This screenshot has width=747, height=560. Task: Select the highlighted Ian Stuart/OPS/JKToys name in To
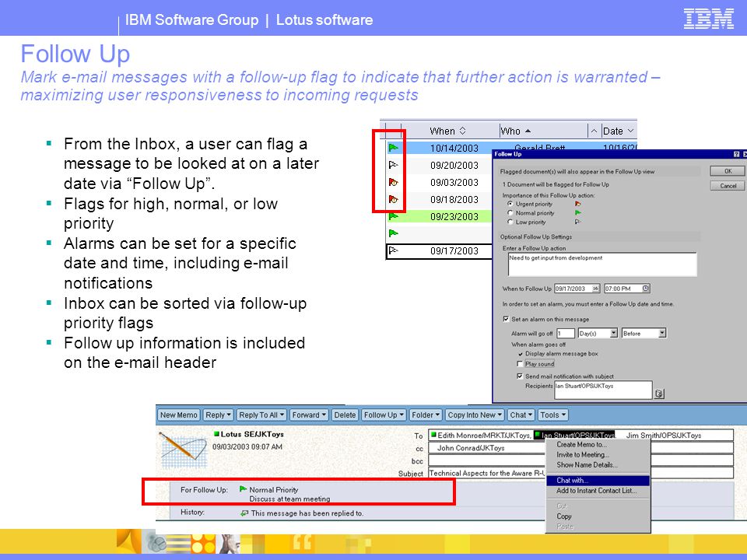pyautogui.click(x=574, y=435)
